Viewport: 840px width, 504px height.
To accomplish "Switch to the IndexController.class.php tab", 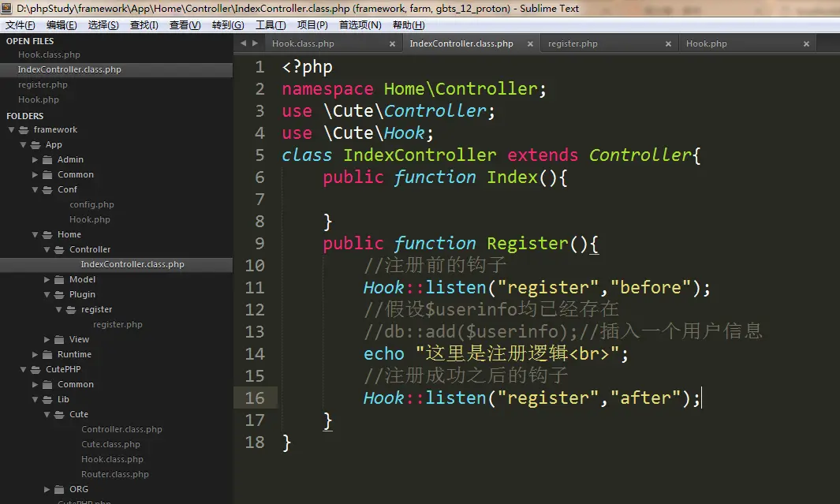I will 461,43.
